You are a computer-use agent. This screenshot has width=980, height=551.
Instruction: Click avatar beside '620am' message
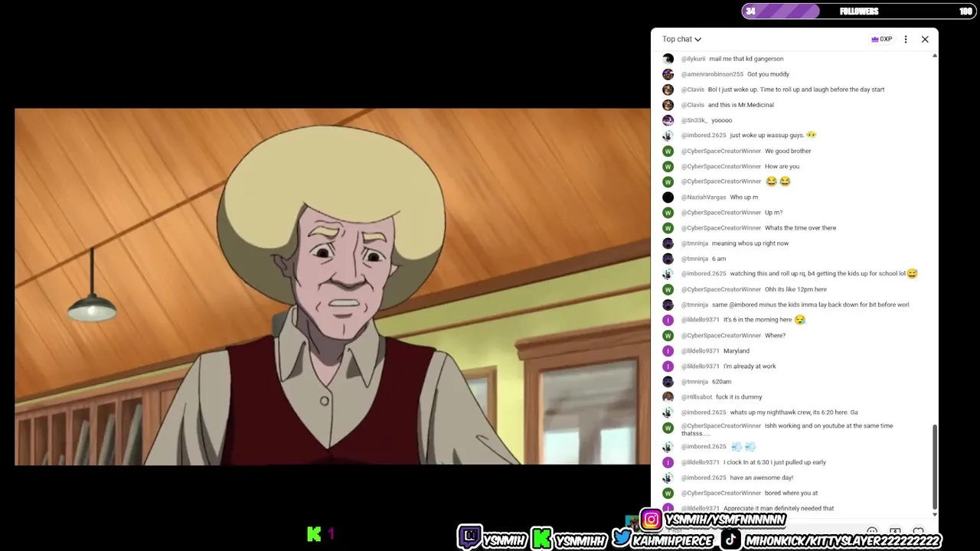[668, 382]
